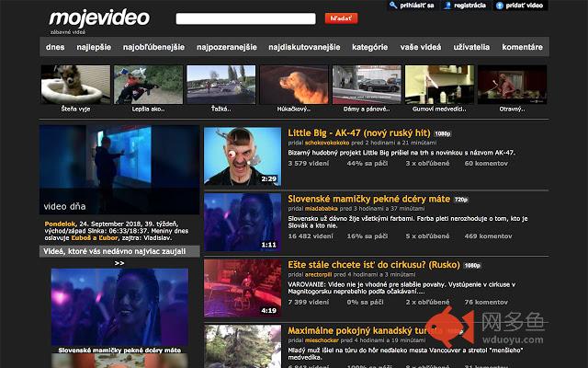Open Little Big - AK-47 video title
The width and height of the screenshot is (588, 368).
[x=359, y=132]
